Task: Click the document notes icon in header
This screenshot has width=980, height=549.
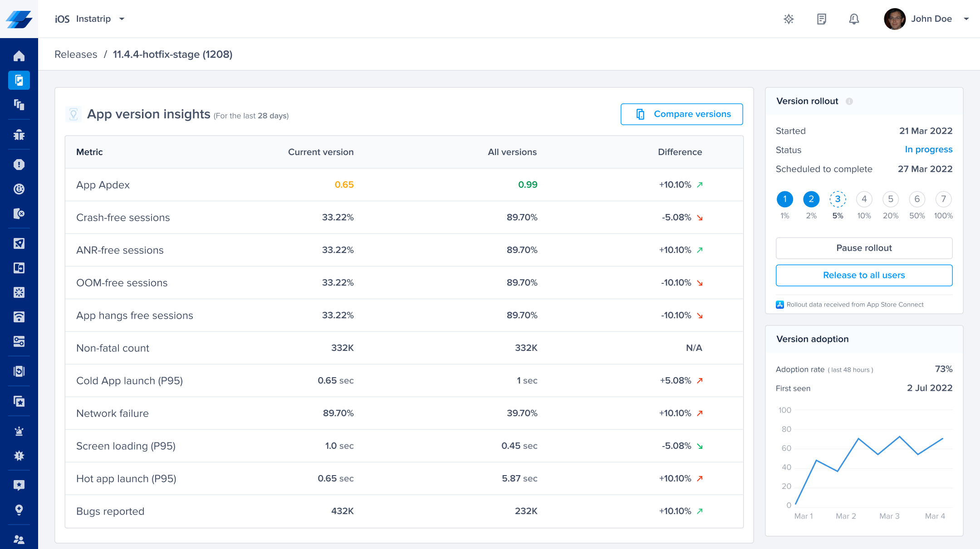Action: click(821, 19)
